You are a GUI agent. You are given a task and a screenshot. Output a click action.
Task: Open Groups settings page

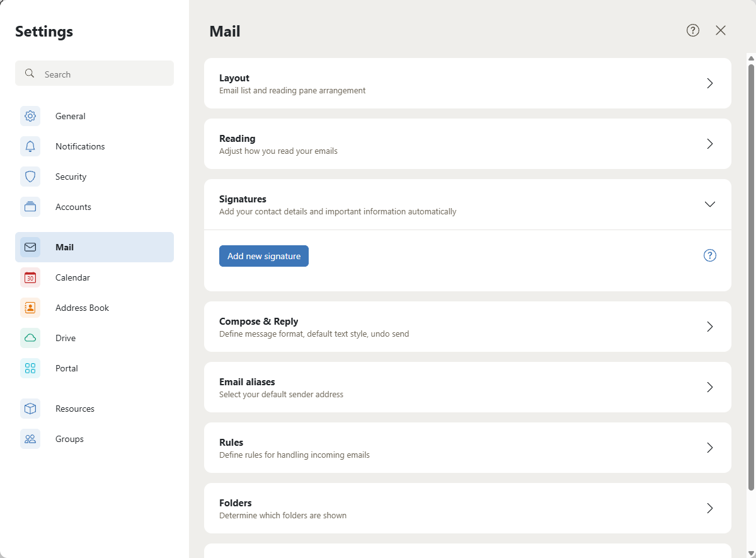pyautogui.click(x=94, y=439)
